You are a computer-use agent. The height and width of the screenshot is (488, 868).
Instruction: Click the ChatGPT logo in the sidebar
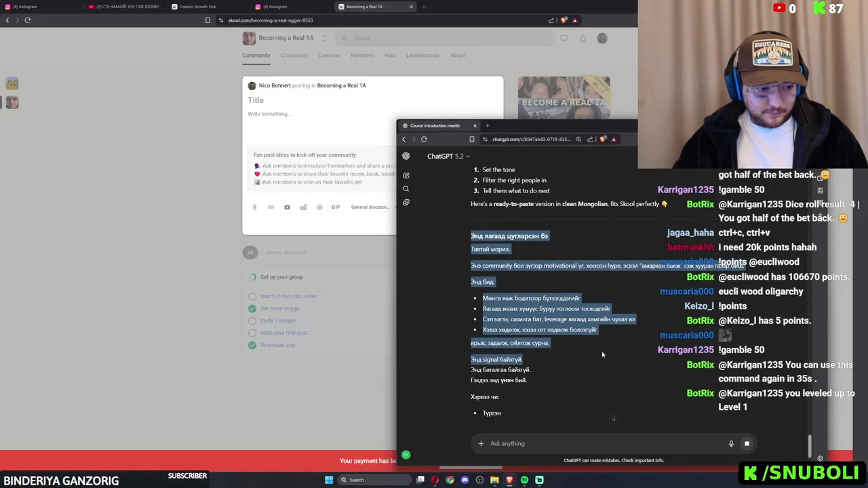406,156
